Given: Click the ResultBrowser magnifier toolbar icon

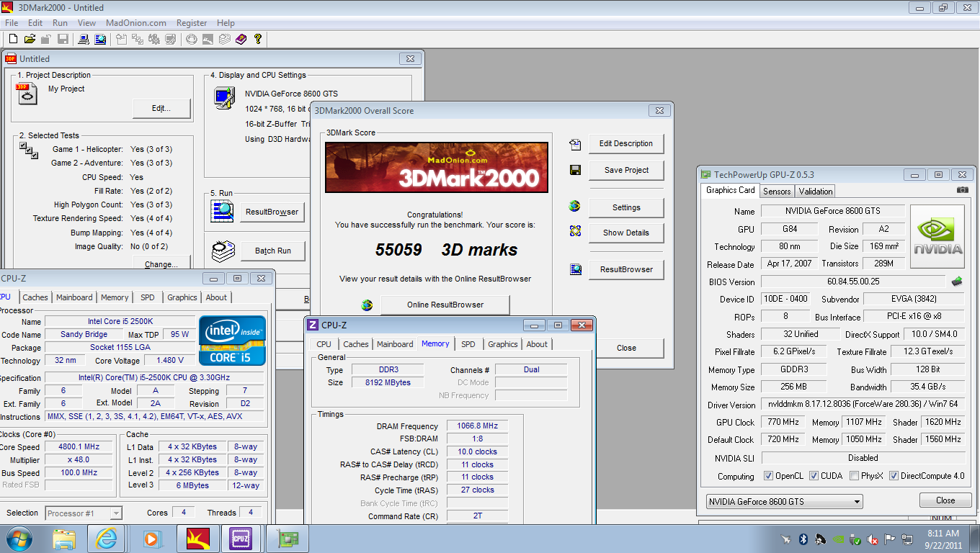Looking at the screenshot, I should click(100, 39).
